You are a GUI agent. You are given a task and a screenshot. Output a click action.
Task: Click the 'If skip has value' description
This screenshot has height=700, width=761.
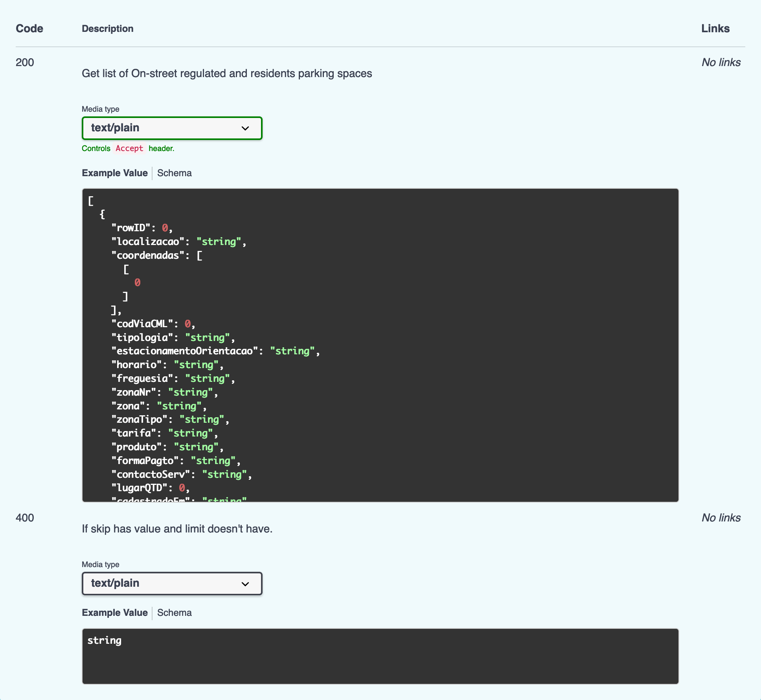click(177, 529)
